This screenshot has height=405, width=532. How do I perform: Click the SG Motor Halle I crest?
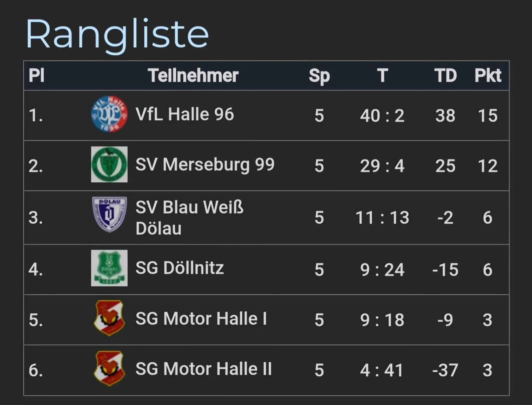109,318
